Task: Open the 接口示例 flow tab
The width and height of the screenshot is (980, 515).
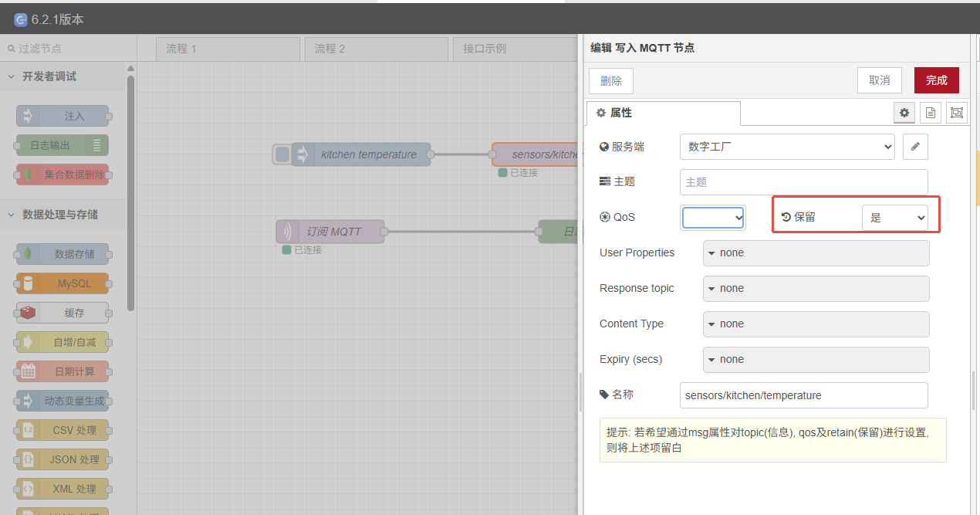Action: tap(515, 48)
